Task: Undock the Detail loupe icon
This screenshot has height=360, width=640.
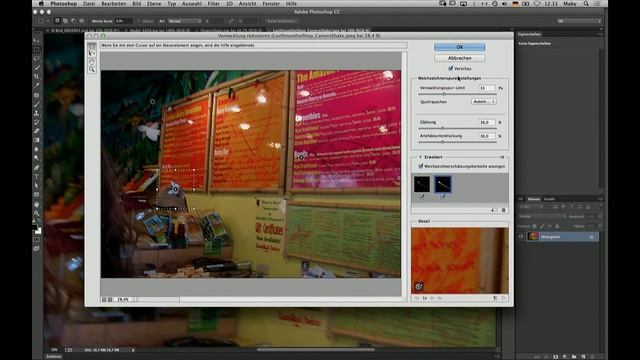Action: (x=495, y=298)
